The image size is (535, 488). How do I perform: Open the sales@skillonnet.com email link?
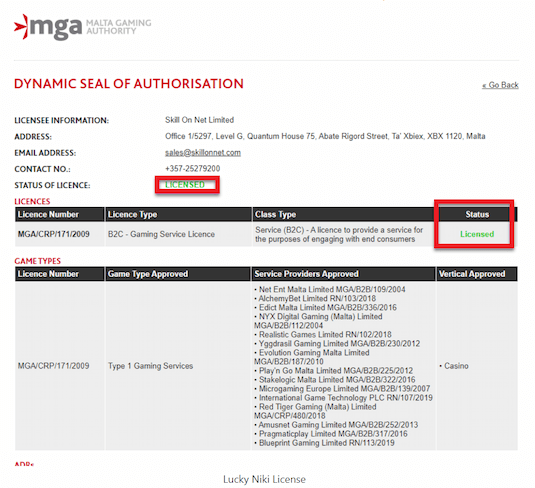click(203, 153)
